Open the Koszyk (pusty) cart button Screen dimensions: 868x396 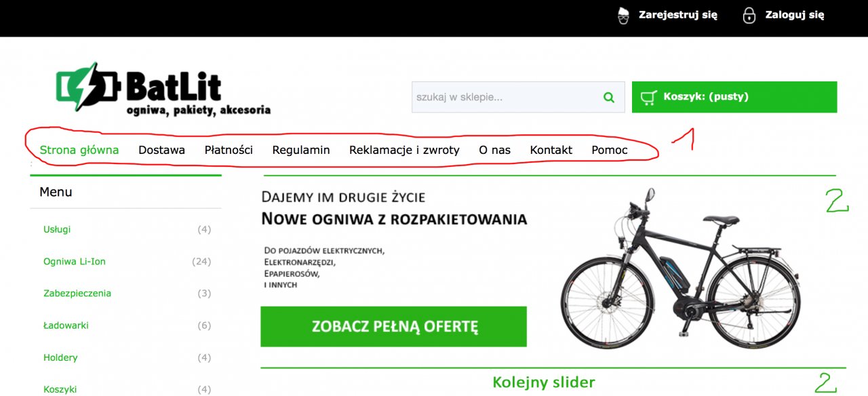pyautogui.click(x=734, y=97)
